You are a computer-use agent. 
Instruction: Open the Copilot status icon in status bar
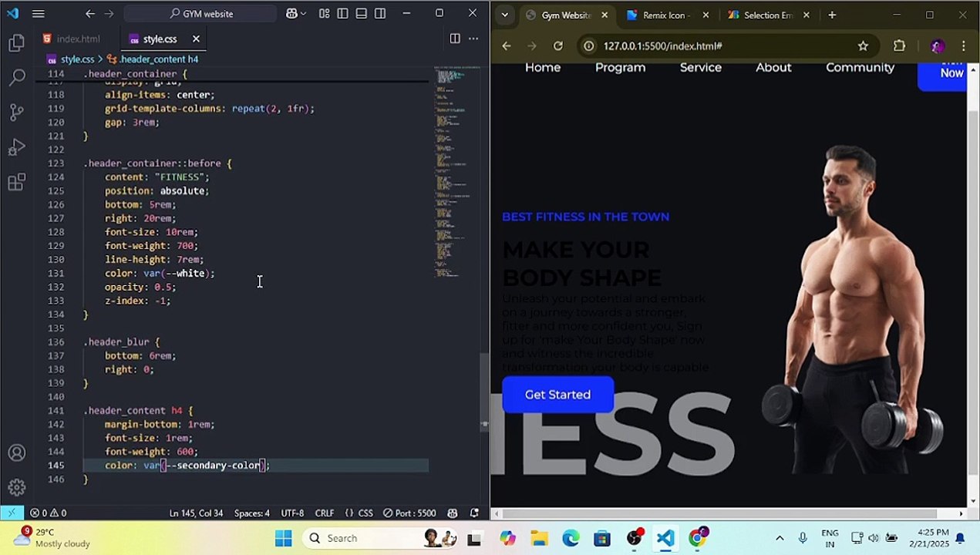pos(453,513)
